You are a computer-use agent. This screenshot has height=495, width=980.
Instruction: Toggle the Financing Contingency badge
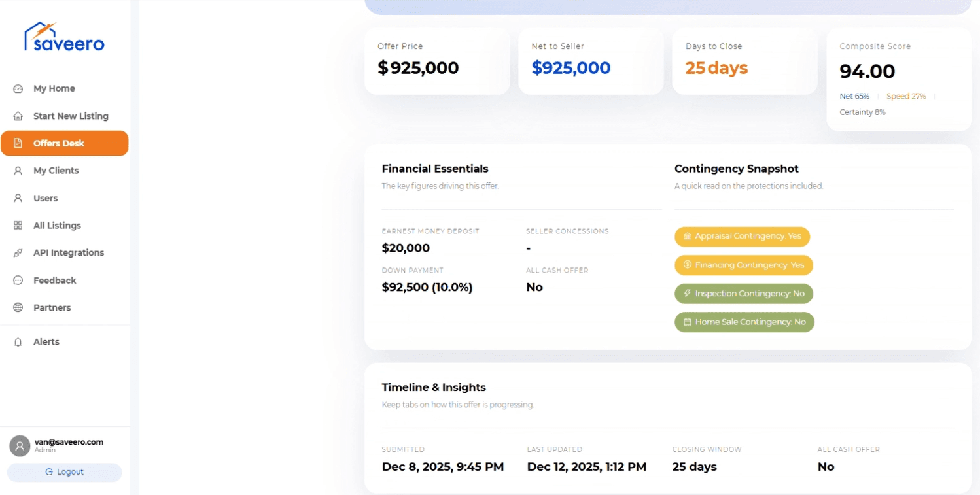coord(743,265)
